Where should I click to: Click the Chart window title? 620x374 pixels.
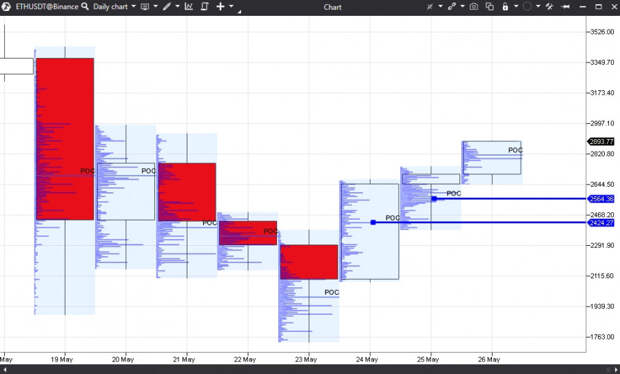click(332, 7)
